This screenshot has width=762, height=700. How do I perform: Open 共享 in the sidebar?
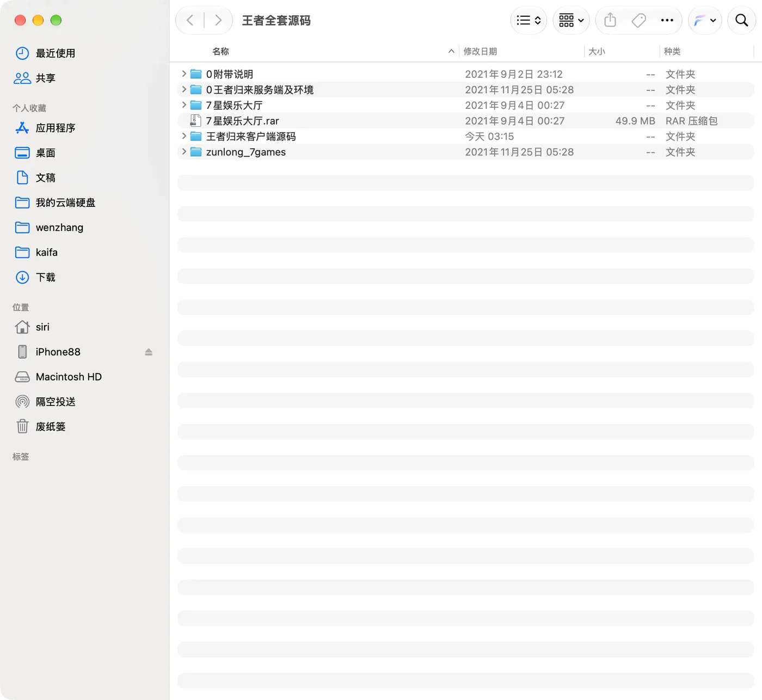pos(46,78)
